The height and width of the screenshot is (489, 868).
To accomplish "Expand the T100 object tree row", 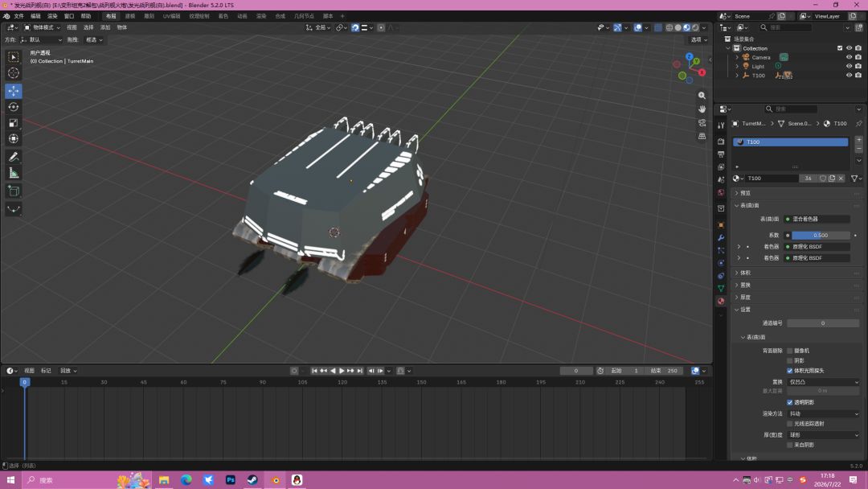I will 737,76.
